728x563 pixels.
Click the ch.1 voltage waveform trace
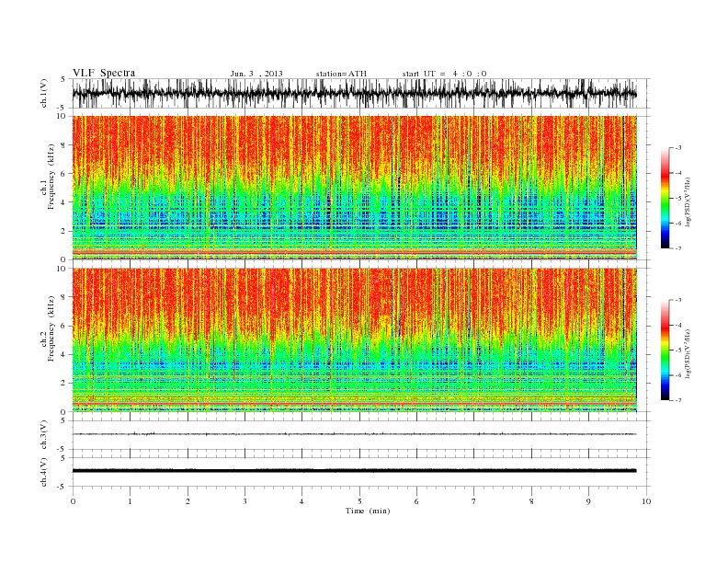354,93
